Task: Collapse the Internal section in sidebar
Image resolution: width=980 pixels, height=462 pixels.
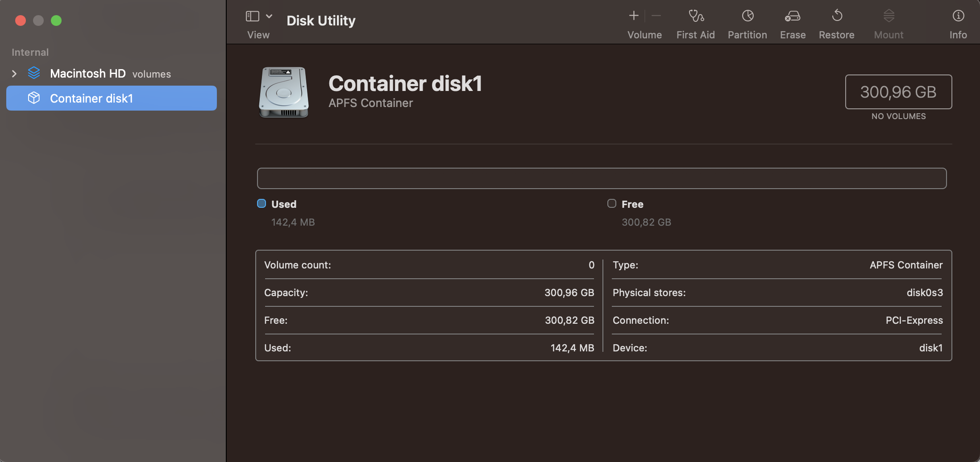Action: coord(30,52)
